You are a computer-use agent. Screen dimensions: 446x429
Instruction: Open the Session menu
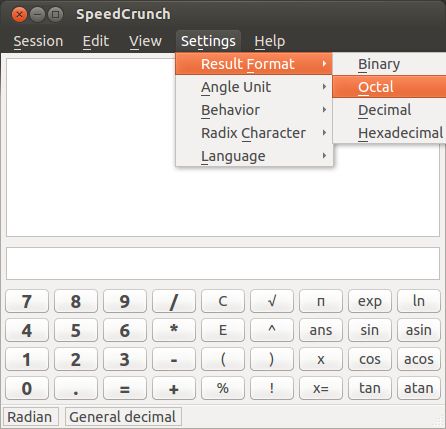tap(38, 41)
